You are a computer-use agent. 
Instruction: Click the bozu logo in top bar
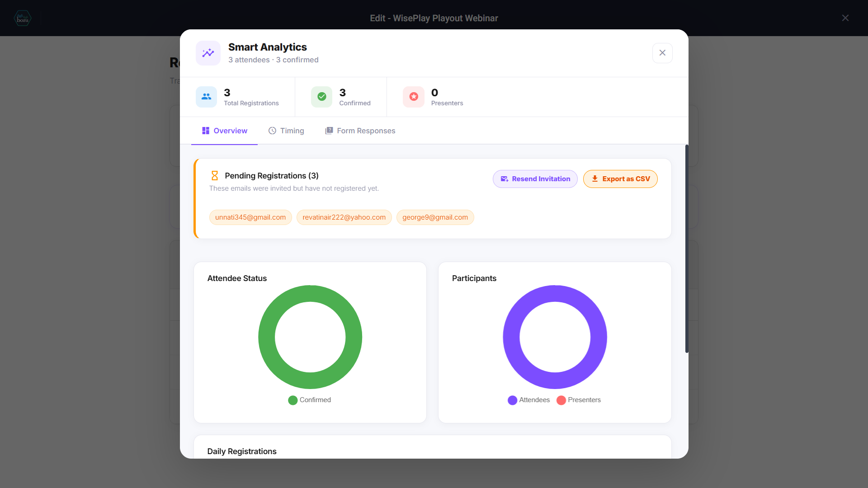(23, 18)
